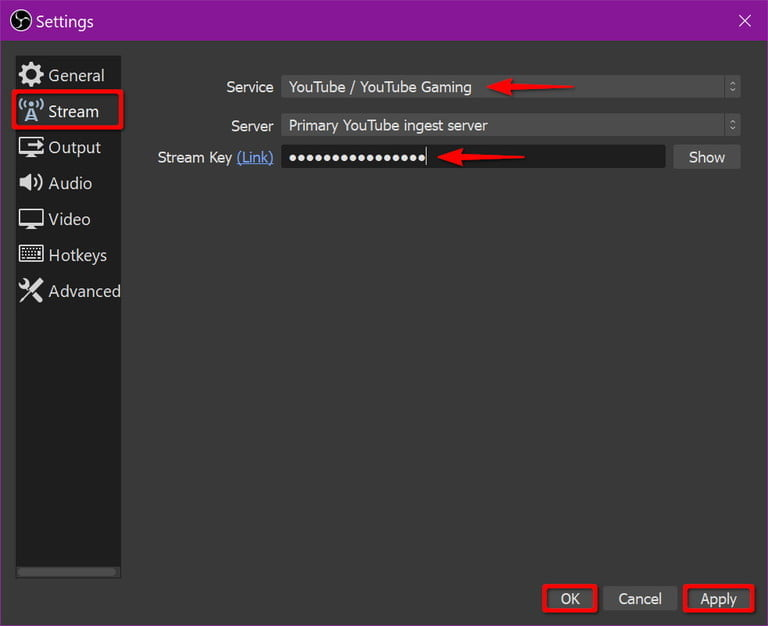Confirm settings with OK button

pyautogui.click(x=570, y=598)
